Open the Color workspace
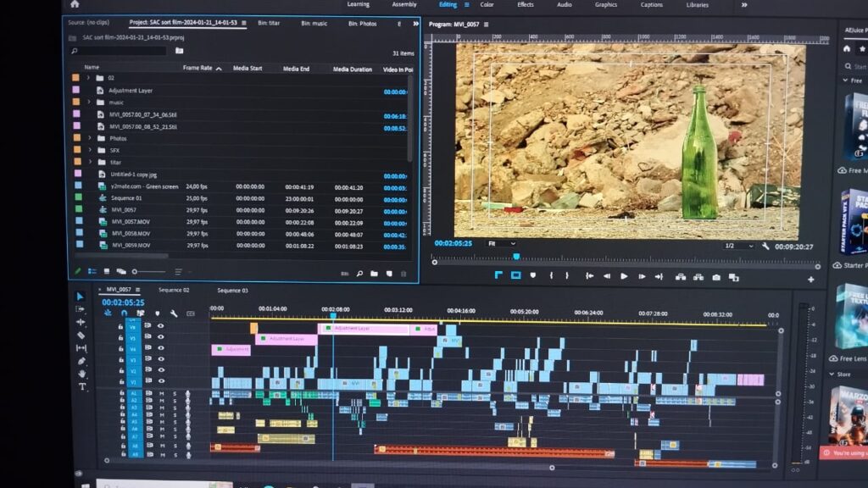 coord(487,4)
